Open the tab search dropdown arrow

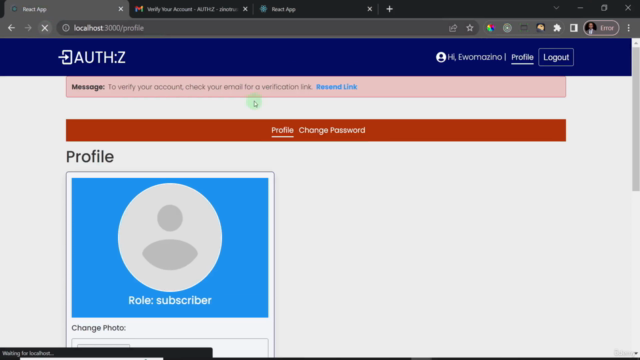[x=556, y=8]
